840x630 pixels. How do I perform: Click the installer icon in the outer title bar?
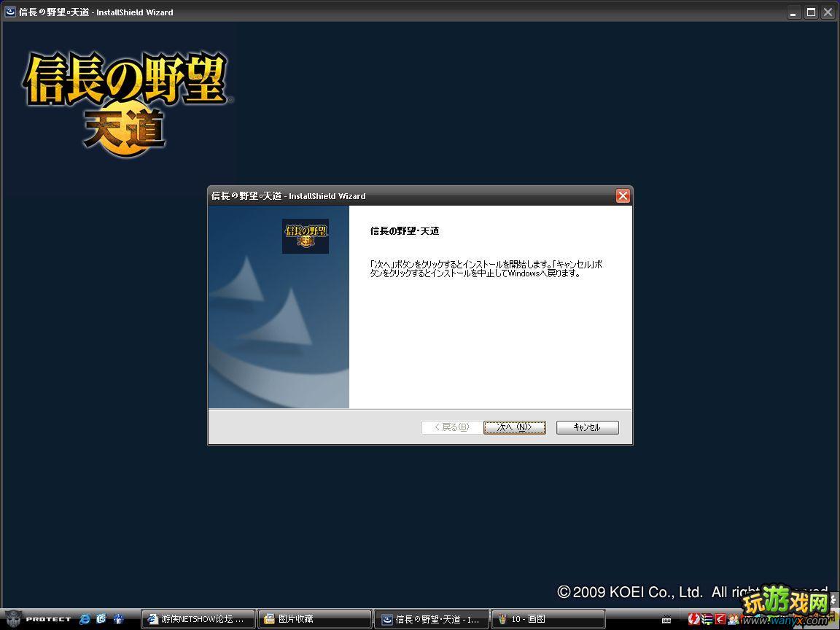point(10,12)
